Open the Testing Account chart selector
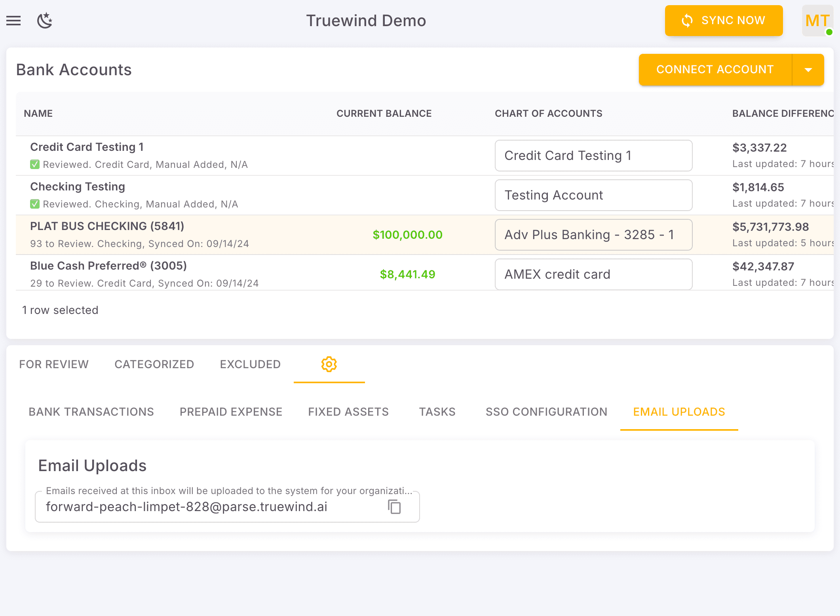Screen dimensions: 840x616 click(593, 195)
